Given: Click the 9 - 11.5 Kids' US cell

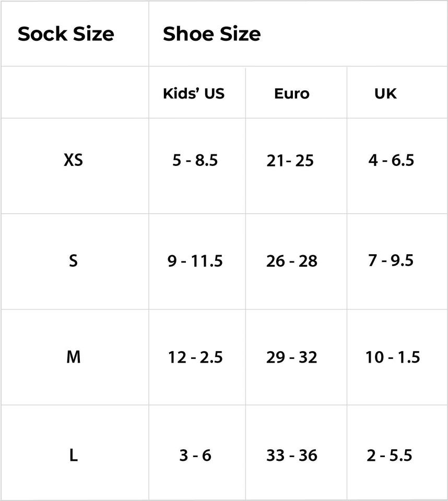Looking at the screenshot, I should 195,260.
